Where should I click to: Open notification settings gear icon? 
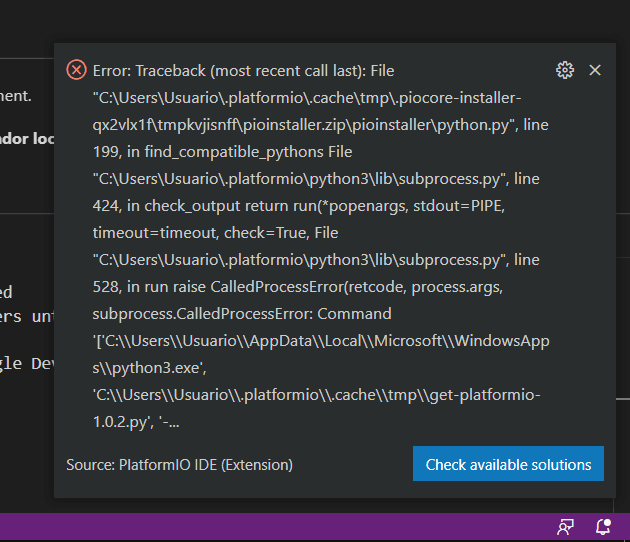(x=565, y=70)
